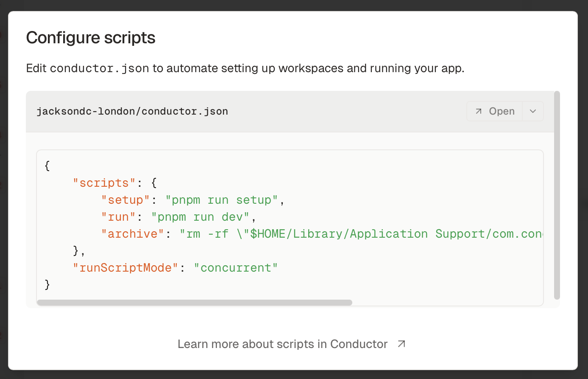The height and width of the screenshot is (379, 588).
Task: Click the jacksondc-london/conductor.json file path
Action: point(132,111)
